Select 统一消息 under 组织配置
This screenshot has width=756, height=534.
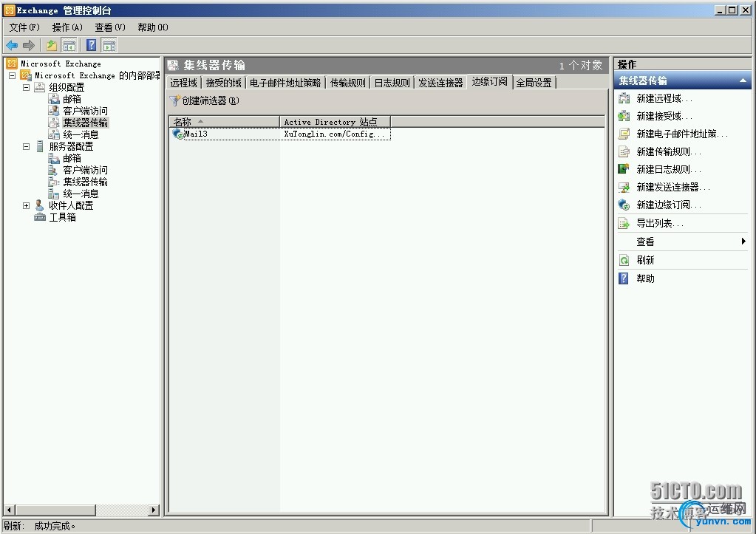[x=81, y=134]
